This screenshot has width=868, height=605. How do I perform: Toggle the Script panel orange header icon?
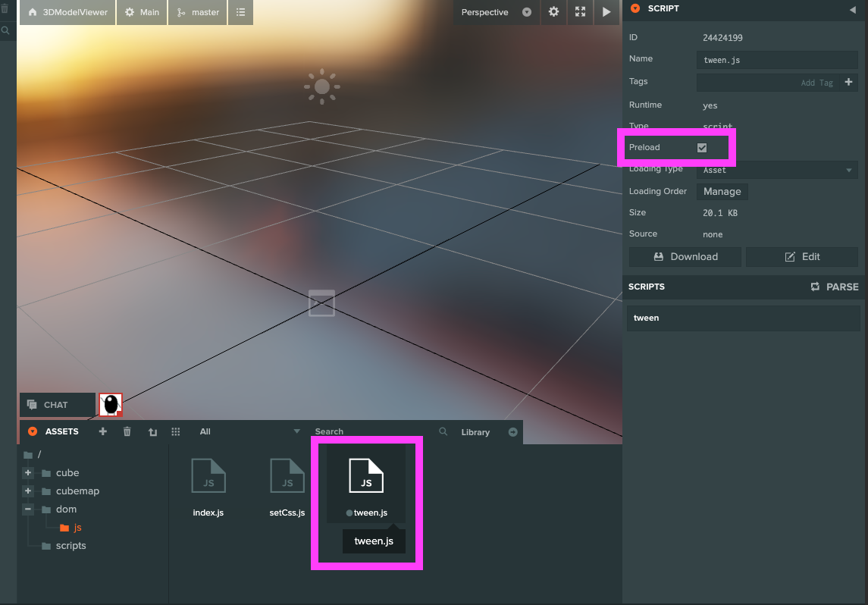click(635, 8)
